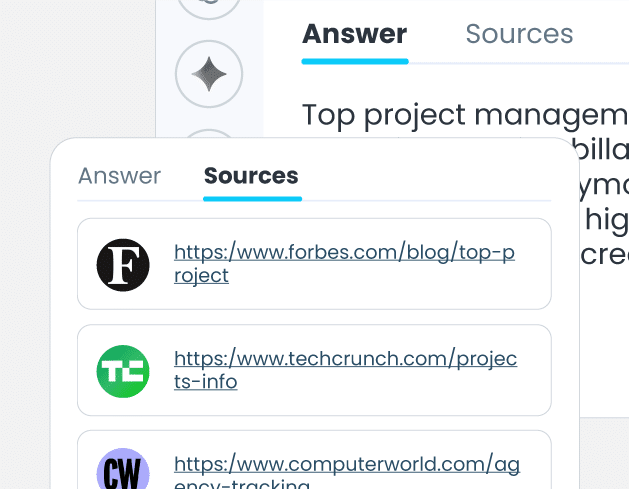Open the large Answer tab in background panel
629x489 pixels.
click(x=354, y=34)
